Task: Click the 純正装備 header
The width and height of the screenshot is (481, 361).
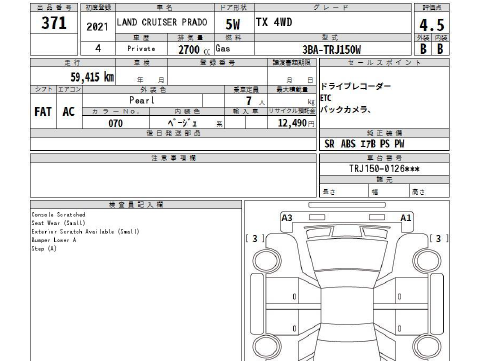Action: (x=384, y=133)
